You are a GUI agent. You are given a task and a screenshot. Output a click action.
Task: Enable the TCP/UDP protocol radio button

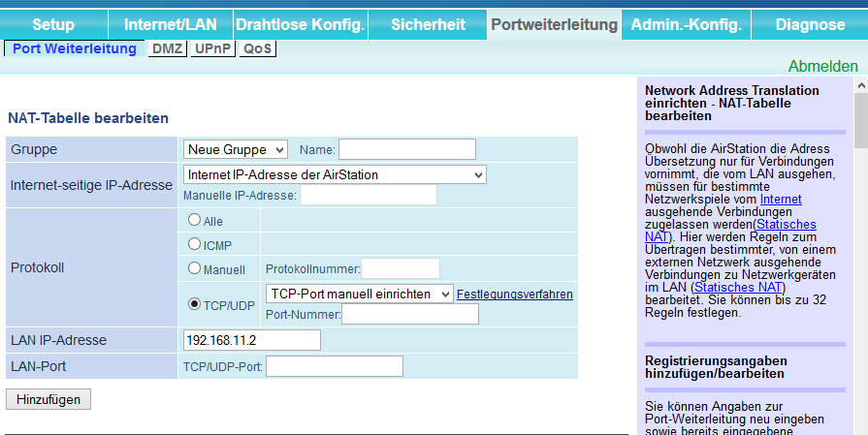pyautogui.click(x=194, y=303)
